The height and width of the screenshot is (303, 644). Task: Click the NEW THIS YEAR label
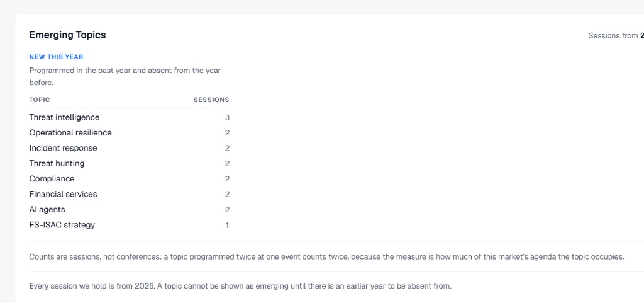pyautogui.click(x=56, y=57)
